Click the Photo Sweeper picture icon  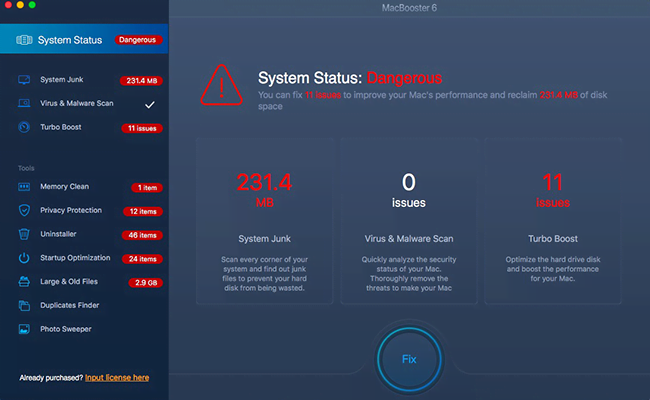[x=24, y=329]
